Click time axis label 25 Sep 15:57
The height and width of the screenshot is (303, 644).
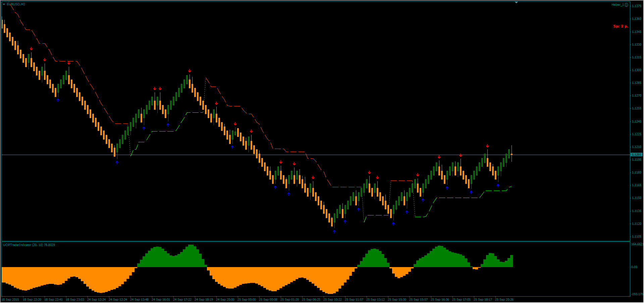click(x=418, y=300)
